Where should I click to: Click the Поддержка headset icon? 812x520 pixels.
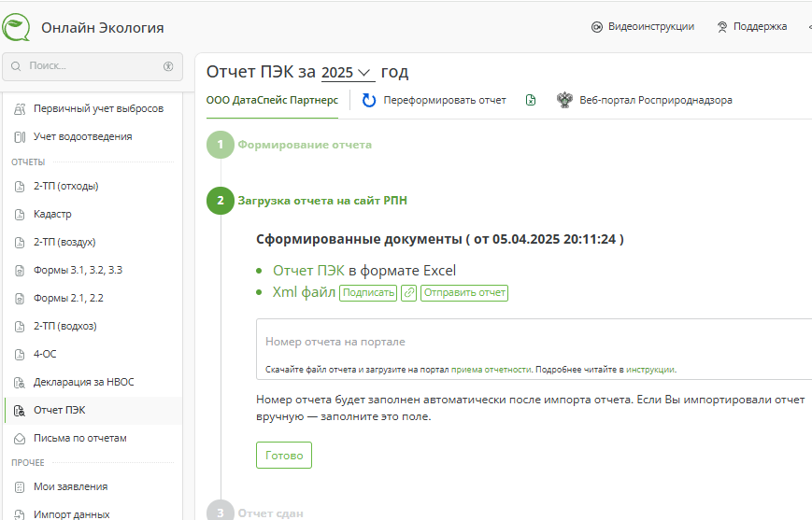(722, 27)
